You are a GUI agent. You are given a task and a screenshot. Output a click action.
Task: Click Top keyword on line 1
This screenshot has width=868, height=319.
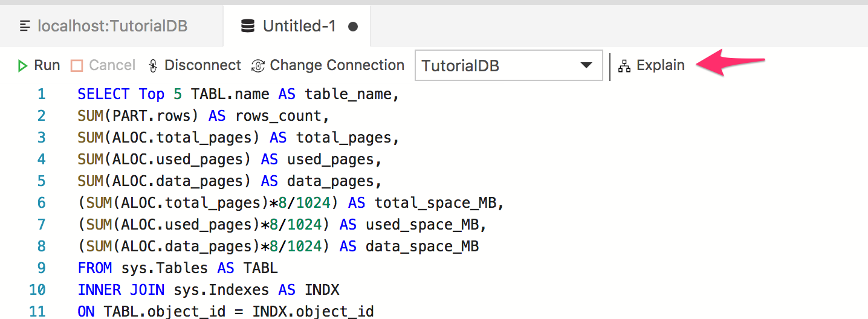152,94
